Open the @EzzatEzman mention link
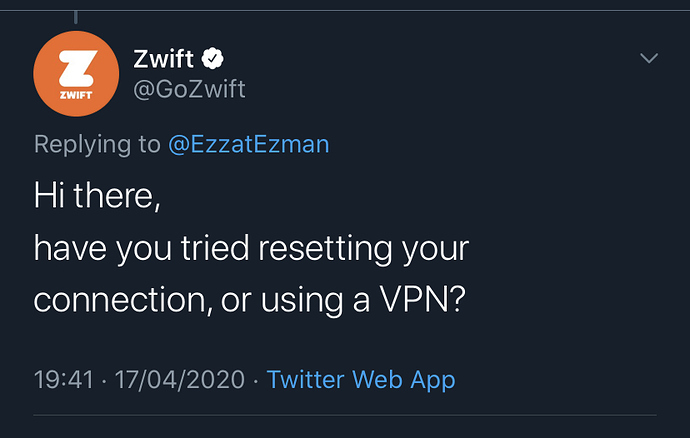690x438 pixels. tap(249, 144)
